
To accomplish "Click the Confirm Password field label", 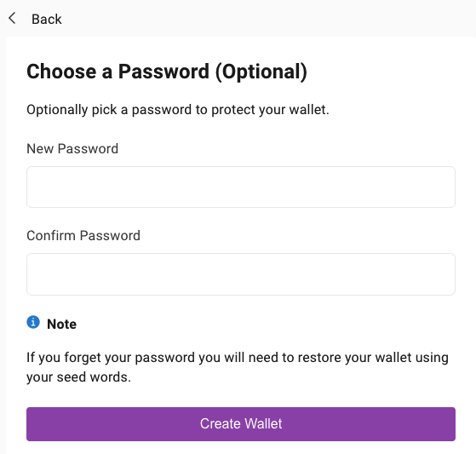I will (x=83, y=236).
